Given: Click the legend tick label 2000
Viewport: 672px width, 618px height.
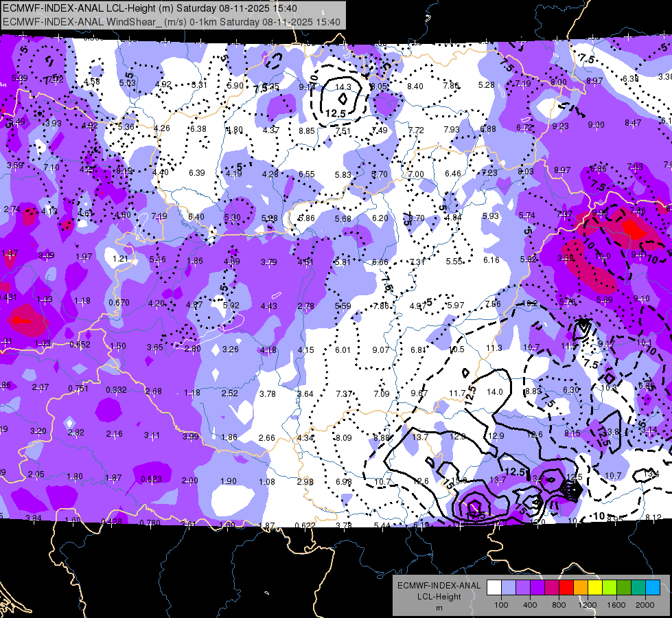Looking at the screenshot, I should 645,605.
